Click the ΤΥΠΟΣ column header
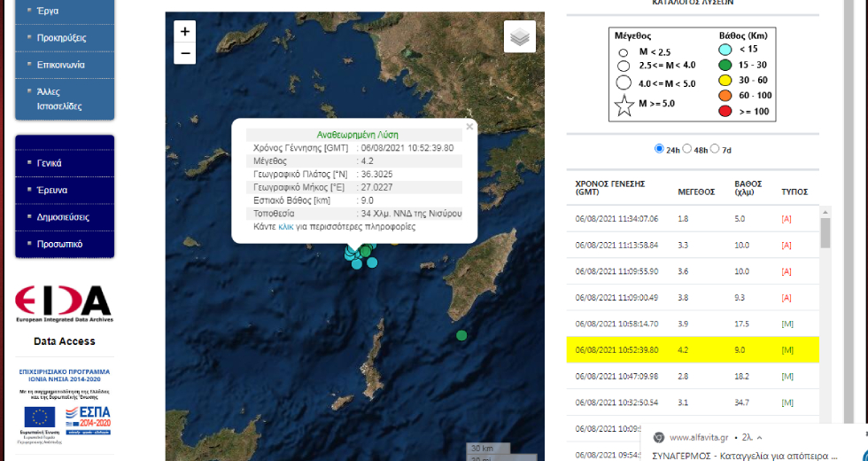Viewport: 868px width, 461px height. tap(794, 191)
